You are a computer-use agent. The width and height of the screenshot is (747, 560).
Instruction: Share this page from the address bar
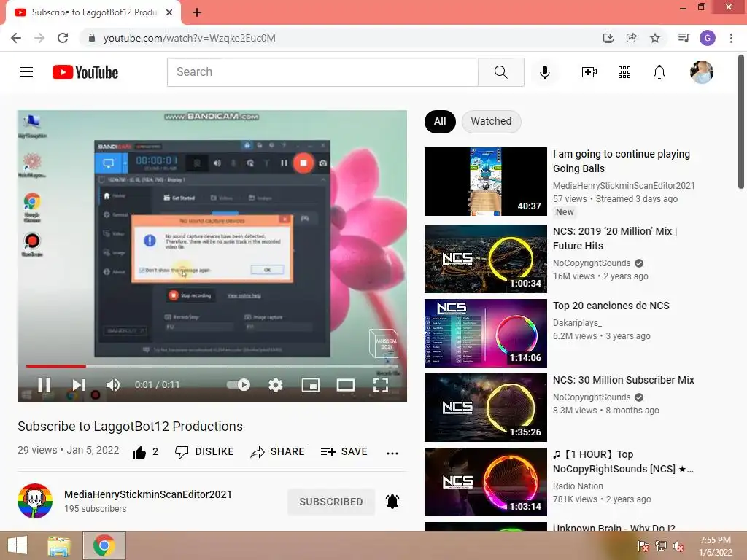[631, 38]
